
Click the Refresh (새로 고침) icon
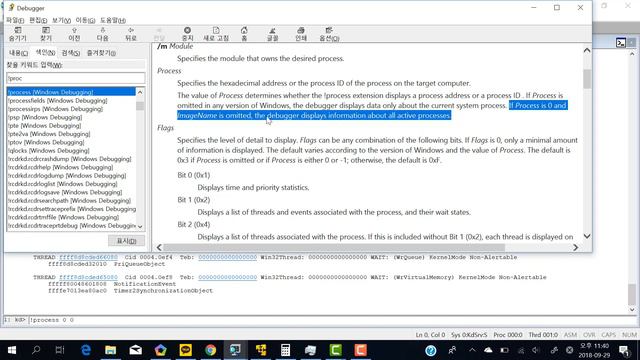coord(216,34)
